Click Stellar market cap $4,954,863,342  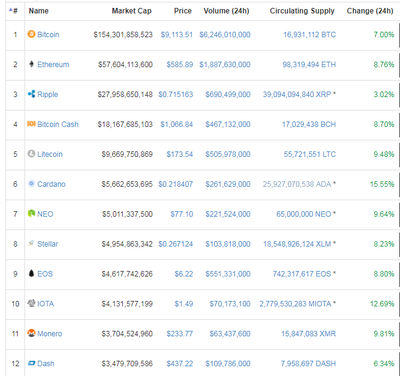127,244
